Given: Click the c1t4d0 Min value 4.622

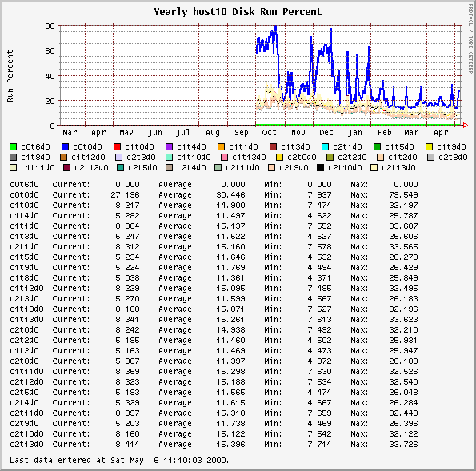Looking at the screenshot, I should [x=319, y=215].
